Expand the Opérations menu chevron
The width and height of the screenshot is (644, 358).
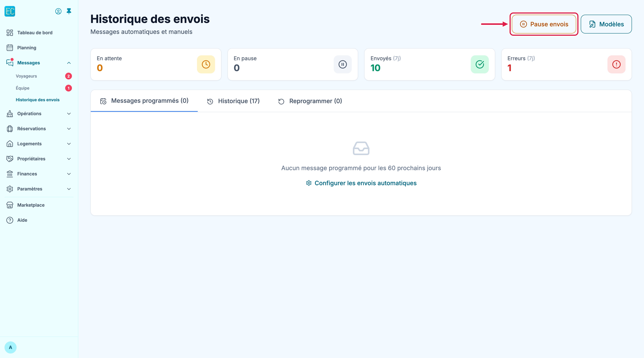coord(69,114)
